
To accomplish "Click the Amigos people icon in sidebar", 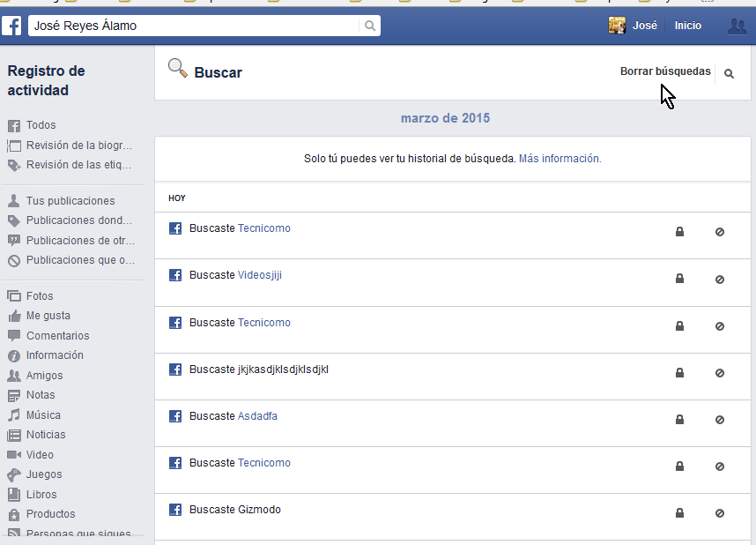I will click(x=14, y=376).
